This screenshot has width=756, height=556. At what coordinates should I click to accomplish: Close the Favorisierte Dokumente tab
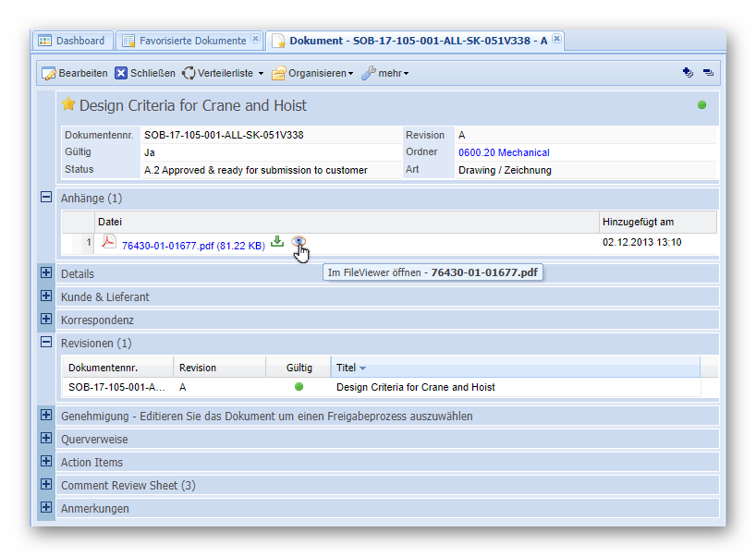click(x=255, y=40)
